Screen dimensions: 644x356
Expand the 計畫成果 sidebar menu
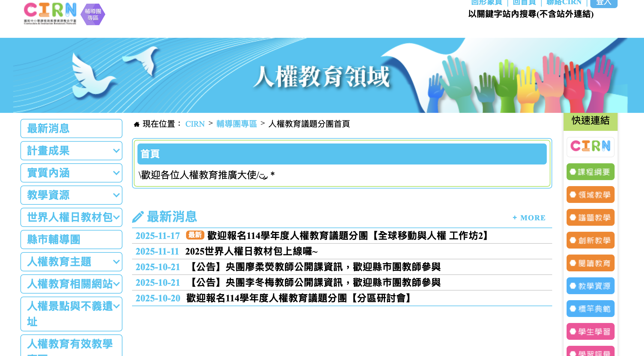pos(71,151)
